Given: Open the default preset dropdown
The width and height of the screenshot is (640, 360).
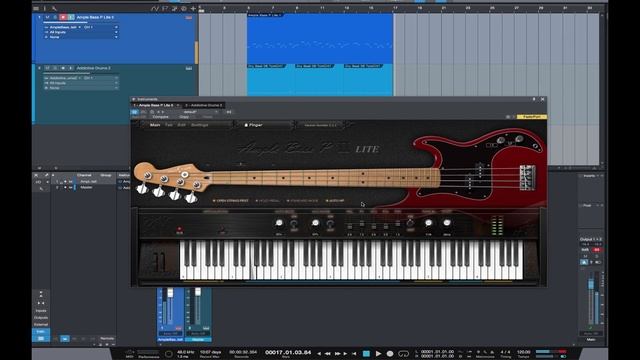Looking at the screenshot, I should [201, 112].
